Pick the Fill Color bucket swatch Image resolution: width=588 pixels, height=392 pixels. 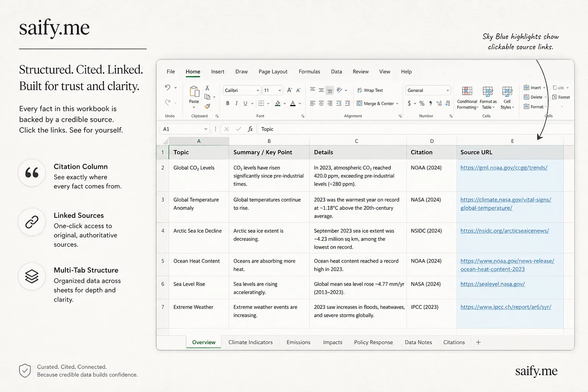[278, 103]
